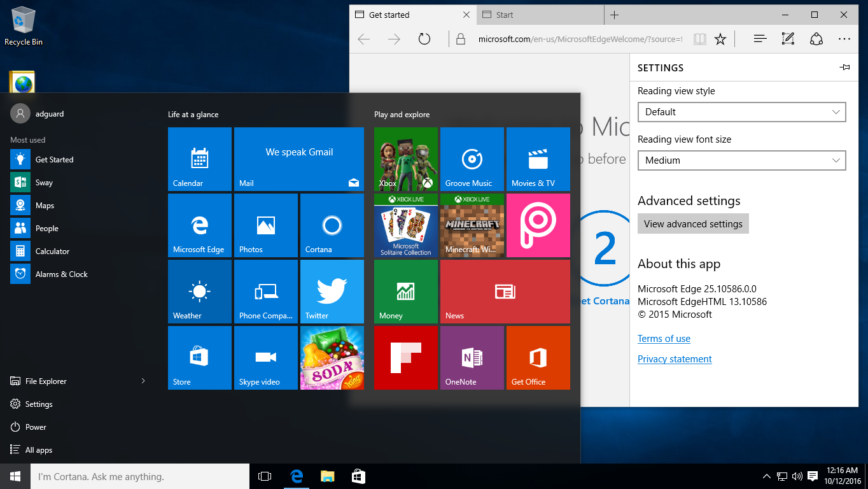
Task: Click the Edge refresh button
Action: coord(424,39)
